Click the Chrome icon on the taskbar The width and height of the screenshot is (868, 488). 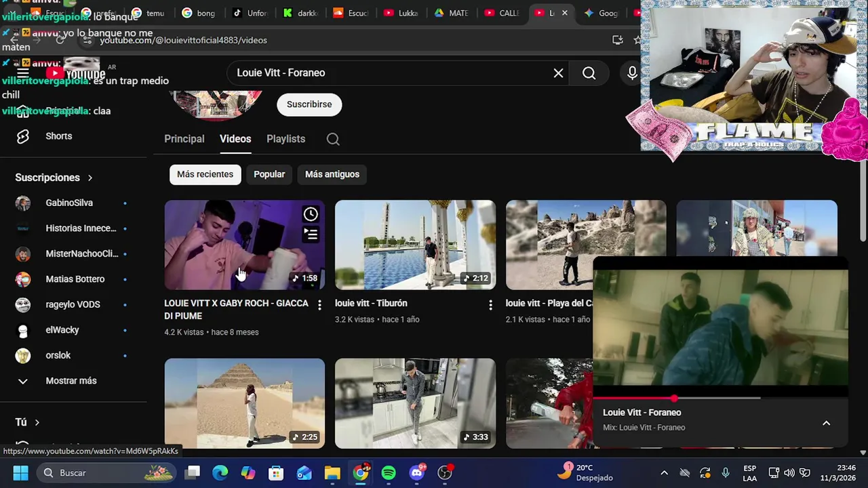[361, 472]
